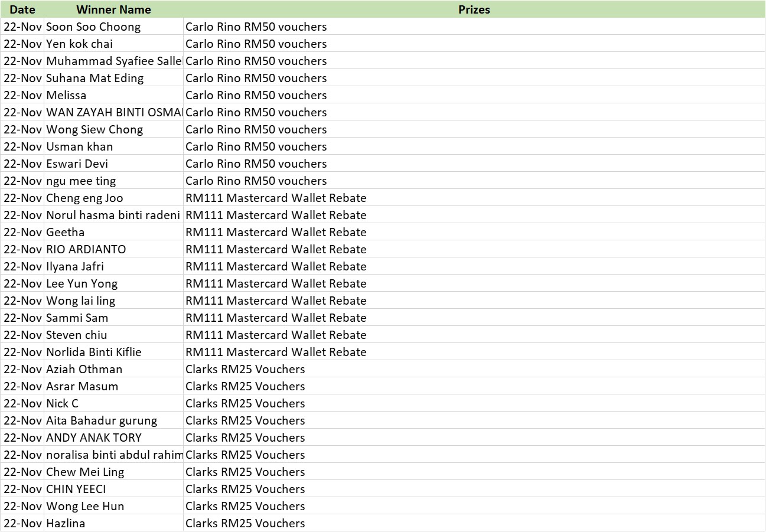The width and height of the screenshot is (766, 532).
Task: Click the prize cell beside Geetha
Action: coord(276,232)
